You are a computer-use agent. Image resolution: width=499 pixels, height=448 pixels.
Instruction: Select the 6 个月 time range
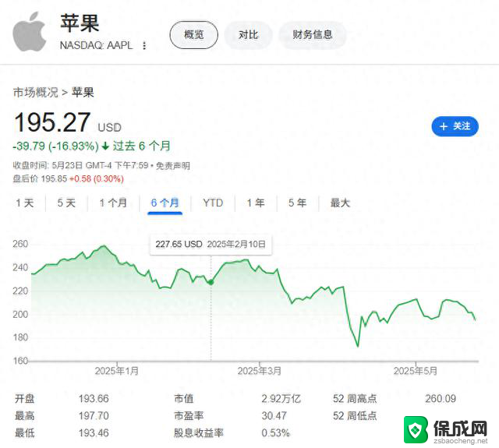(165, 203)
